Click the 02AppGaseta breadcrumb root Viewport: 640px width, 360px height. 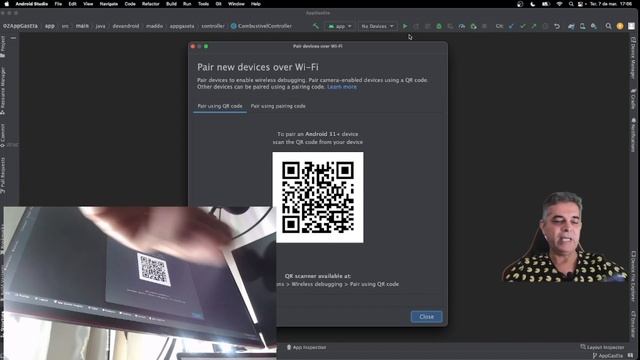[20, 26]
